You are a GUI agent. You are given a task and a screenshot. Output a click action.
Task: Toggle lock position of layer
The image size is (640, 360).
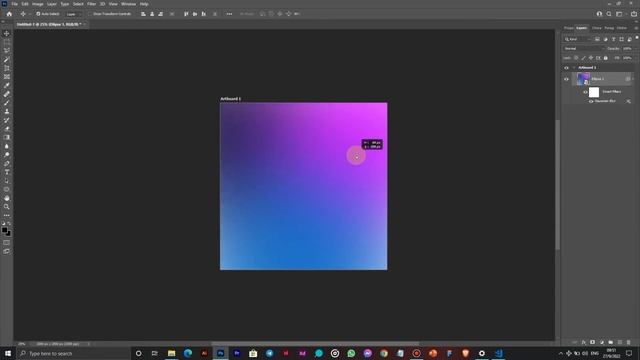591,58
